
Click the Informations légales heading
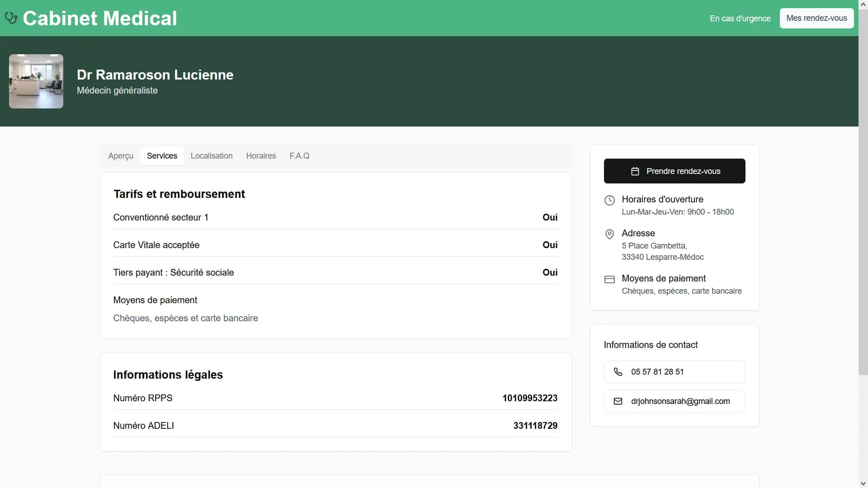pos(168,375)
